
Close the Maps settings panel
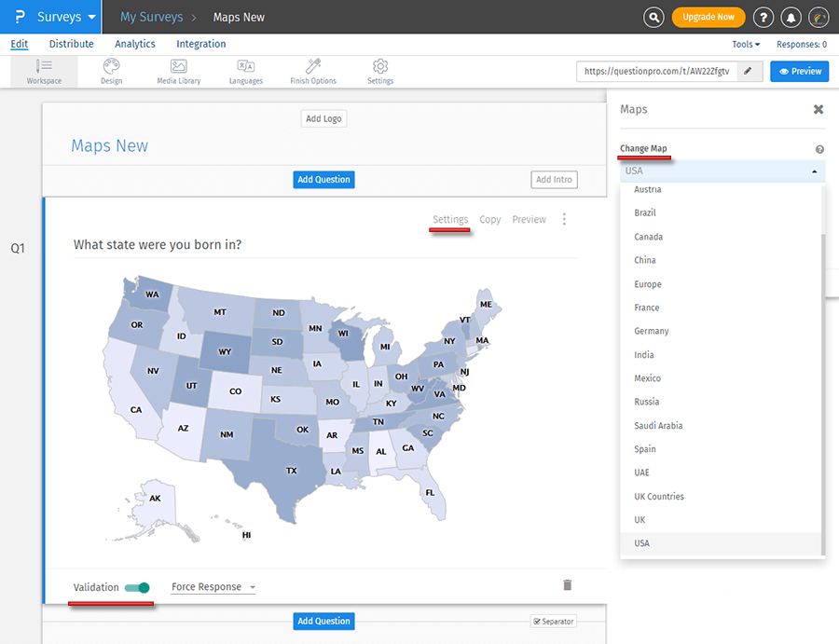[x=818, y=109]
